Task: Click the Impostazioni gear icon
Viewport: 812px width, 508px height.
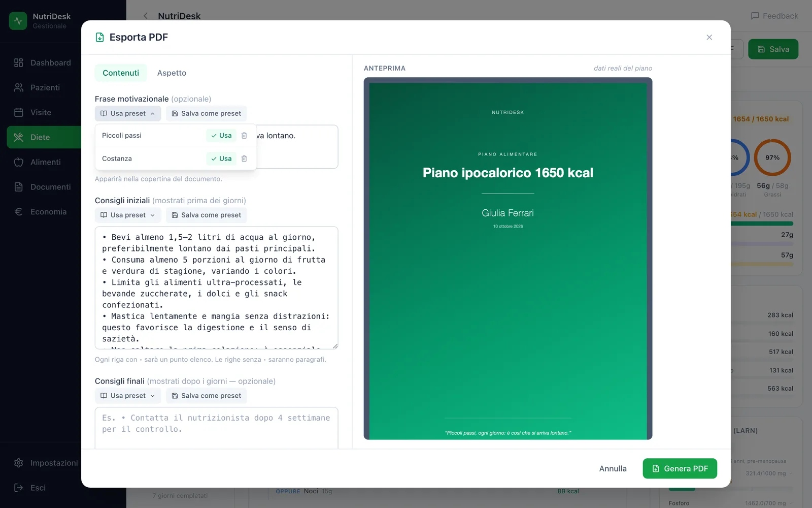Action: point(19,463)
